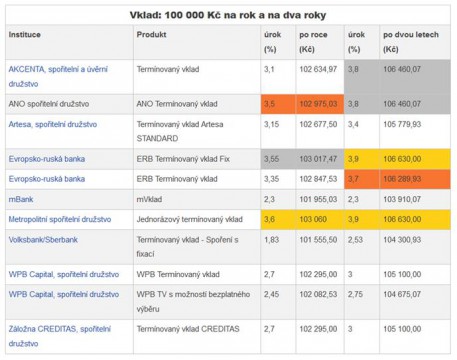This screenshot has height=360, width=457.
Task: Select 'WPB TV s možností bezplatného výběru' cell
Action: pos(197,302)
